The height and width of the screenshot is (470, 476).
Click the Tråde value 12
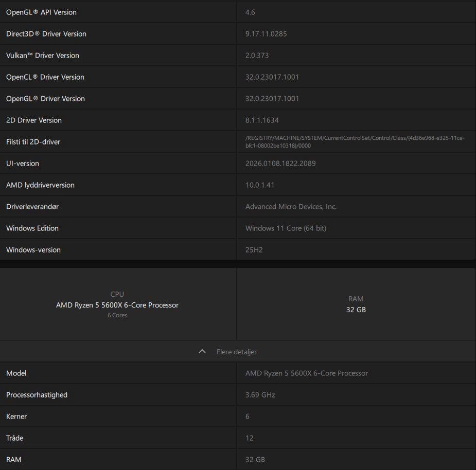250,438
